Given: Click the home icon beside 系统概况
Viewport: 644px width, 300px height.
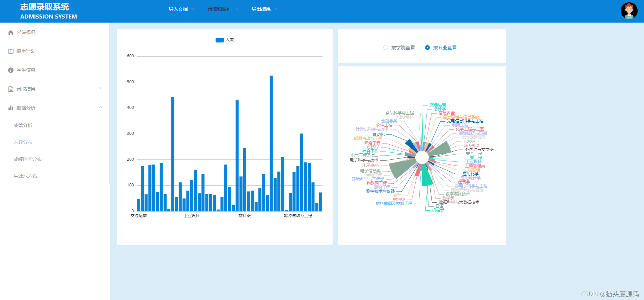Looking at the screenshot, I should click(11, 32).
